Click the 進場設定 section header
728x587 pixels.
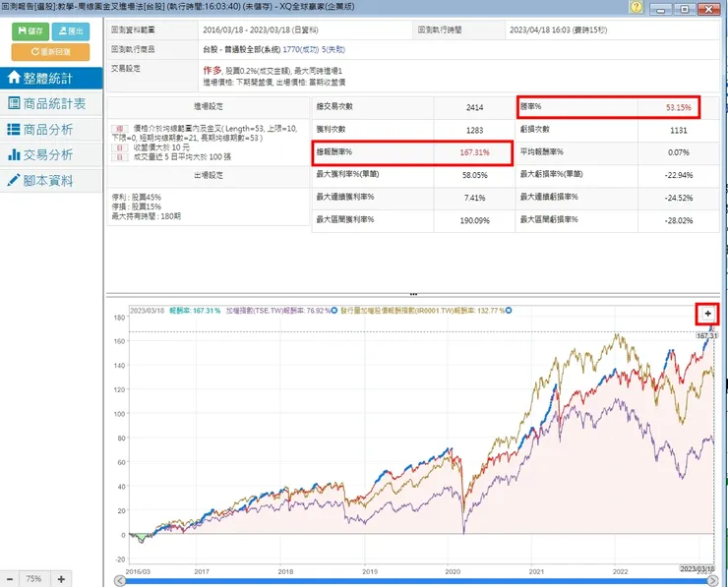[x=209, y=107]
